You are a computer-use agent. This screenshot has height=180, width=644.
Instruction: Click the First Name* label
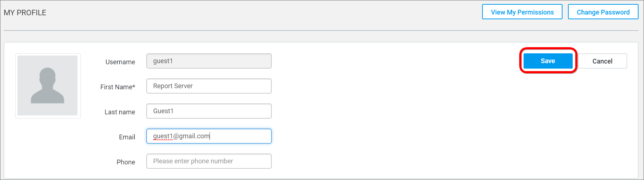pyautogui.click(x=118, y=87)
